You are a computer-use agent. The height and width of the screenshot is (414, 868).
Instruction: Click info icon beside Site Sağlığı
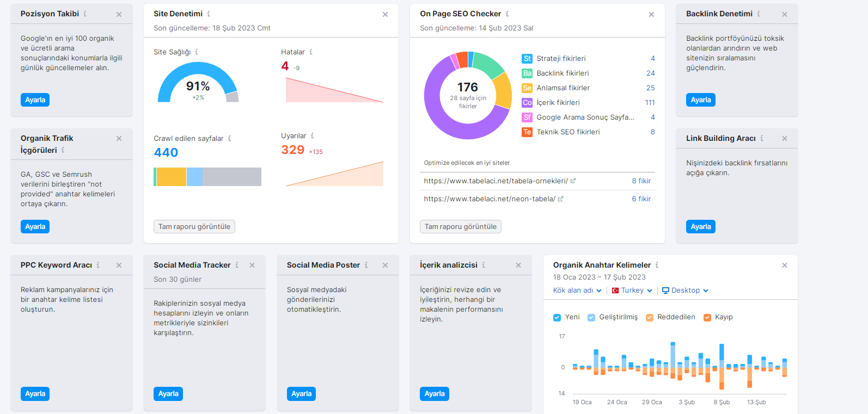[197, 52]
